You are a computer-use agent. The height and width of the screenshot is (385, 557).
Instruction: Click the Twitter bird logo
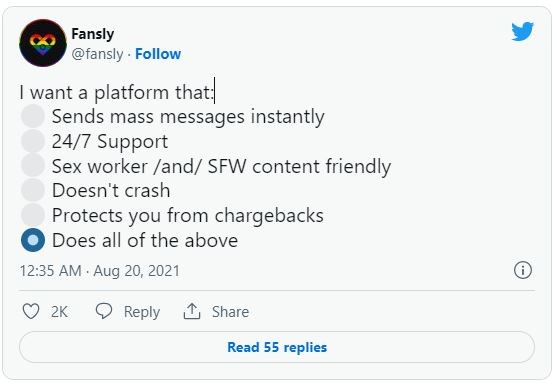tap(523, 31)
